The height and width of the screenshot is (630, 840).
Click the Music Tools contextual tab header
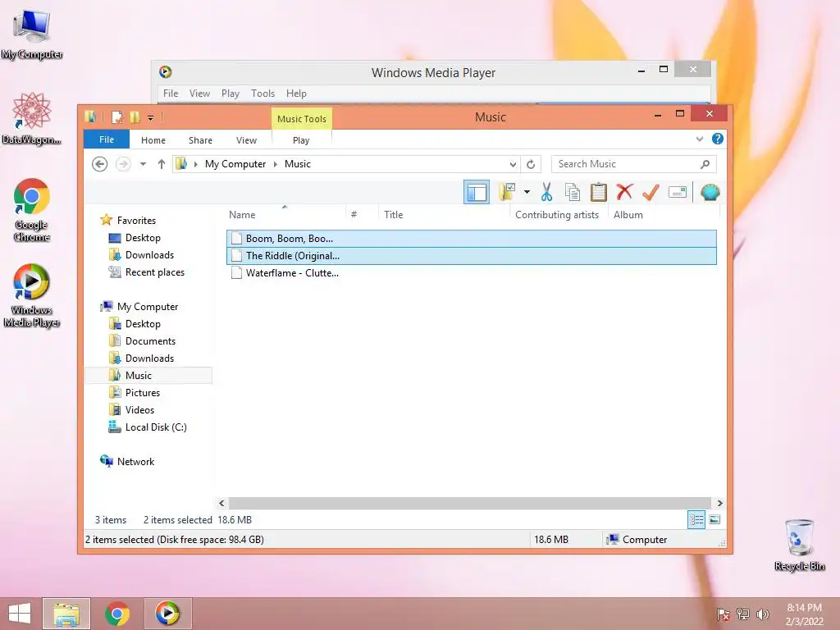point(302,118)
